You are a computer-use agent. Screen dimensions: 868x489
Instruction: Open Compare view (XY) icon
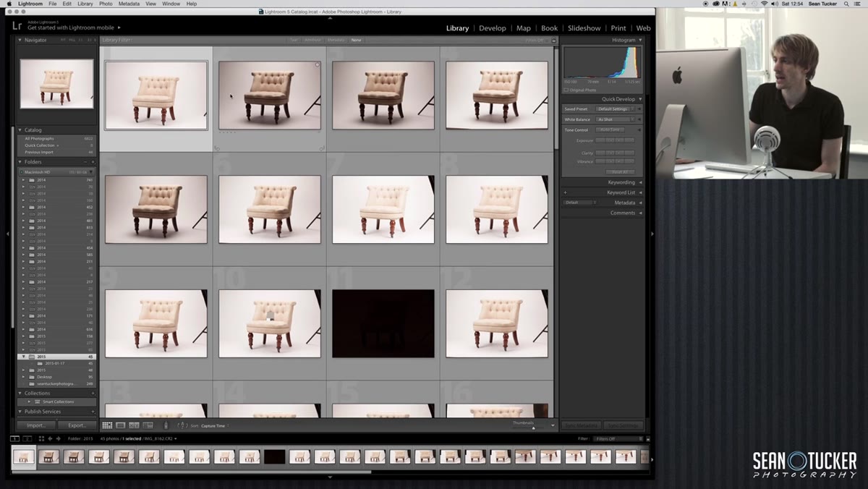[x=134, y=425]
